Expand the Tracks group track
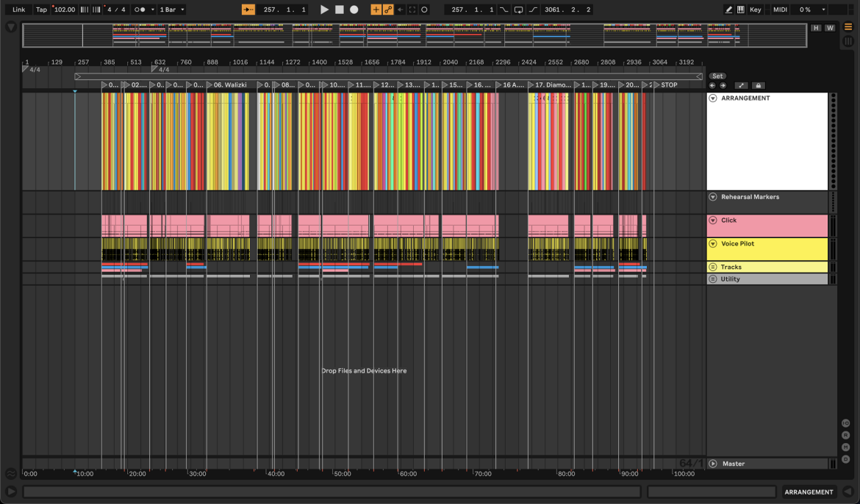 point(713,267)
